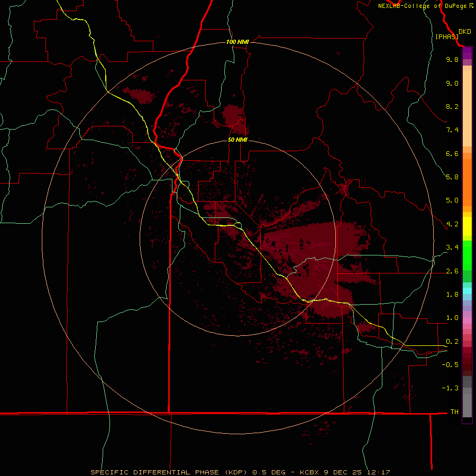Pick the peach swatch on the color bar
This screenshot has width=476, height=476.
pos(467,108)
